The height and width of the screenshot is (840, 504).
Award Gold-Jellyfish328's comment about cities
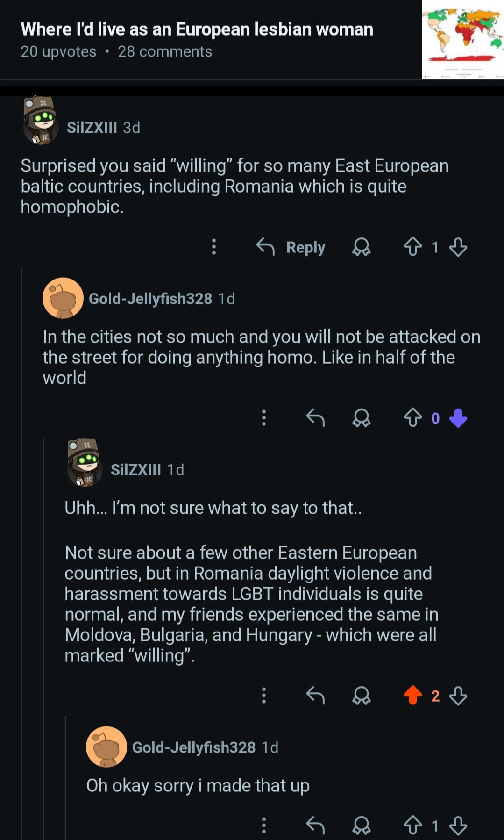pyautogui.click(x=361, y=418)
